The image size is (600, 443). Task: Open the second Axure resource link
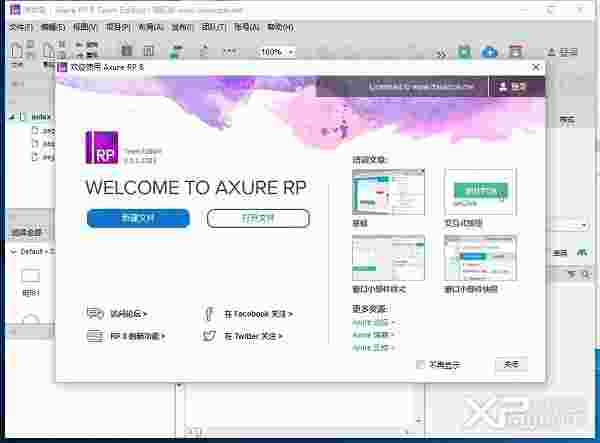[373, 335]
